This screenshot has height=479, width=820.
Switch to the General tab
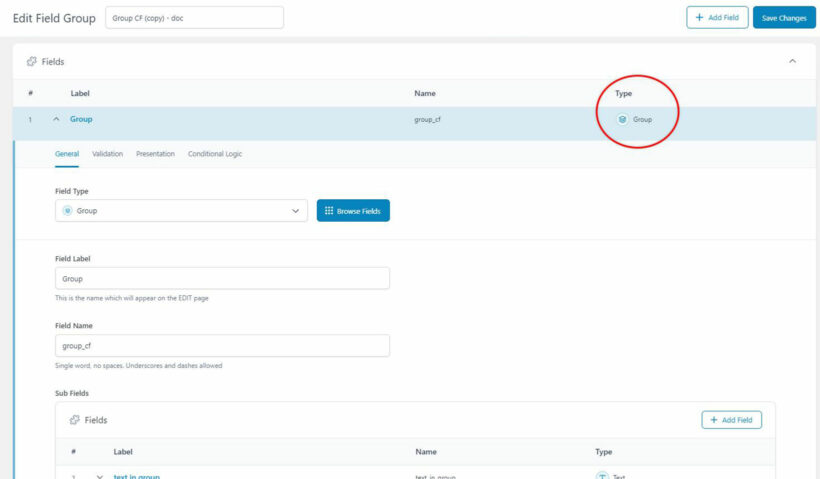coord(67,154)
